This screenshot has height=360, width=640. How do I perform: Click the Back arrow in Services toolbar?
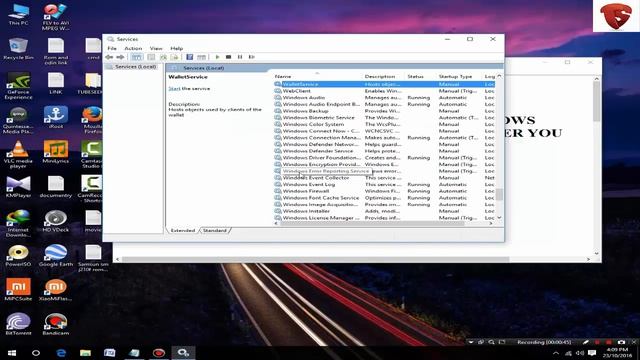[x=109, y=57]
